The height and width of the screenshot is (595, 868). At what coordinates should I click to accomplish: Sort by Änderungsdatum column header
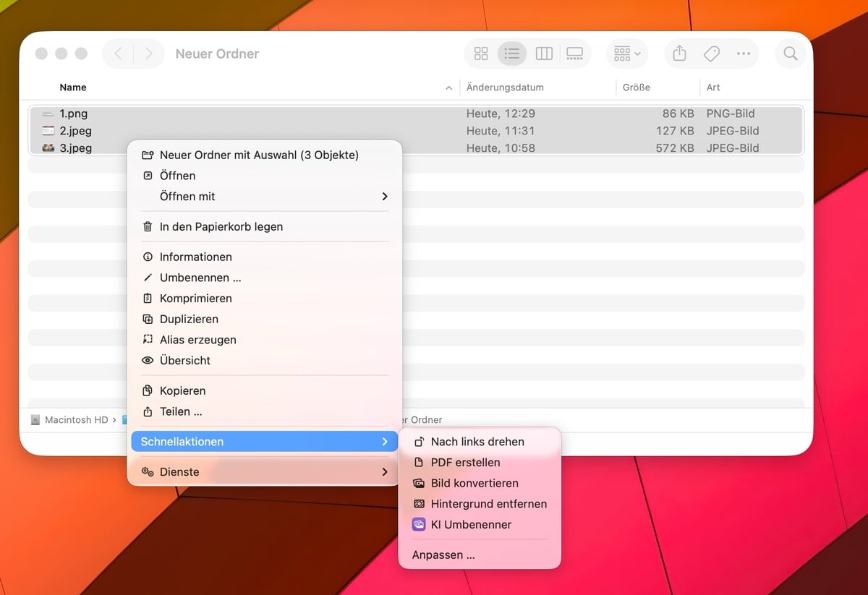[x=505, y=87]
